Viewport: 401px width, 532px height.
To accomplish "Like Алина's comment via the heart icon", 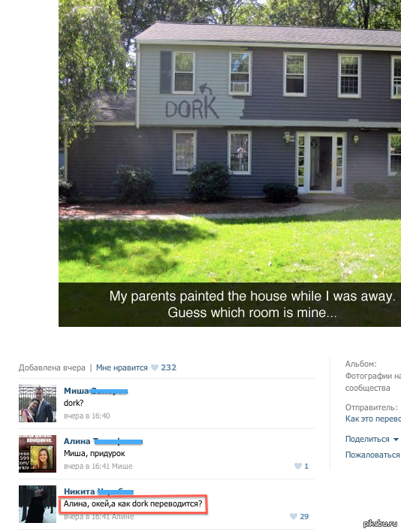I will coord(298,466).
